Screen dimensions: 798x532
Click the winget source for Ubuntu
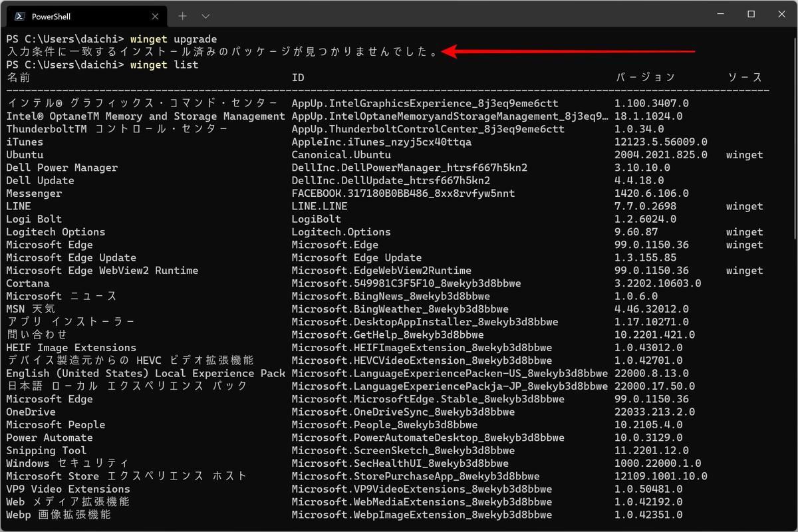(745, 155)
